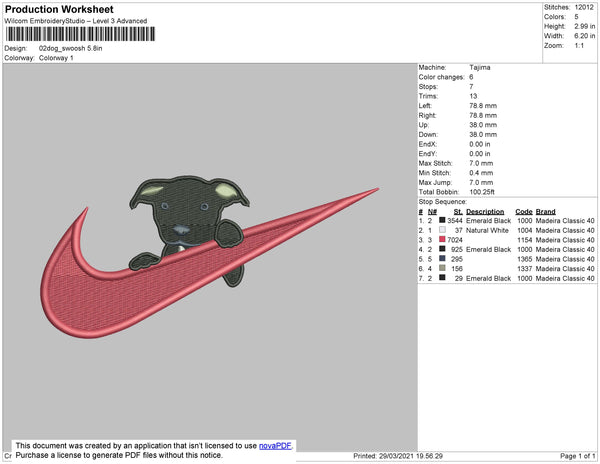Click the barcode under the worksheet title
600x464 pixels.
(x=80, y=34)
